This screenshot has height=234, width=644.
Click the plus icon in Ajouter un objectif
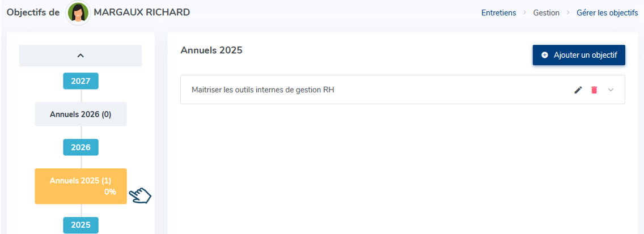[545, 55]
